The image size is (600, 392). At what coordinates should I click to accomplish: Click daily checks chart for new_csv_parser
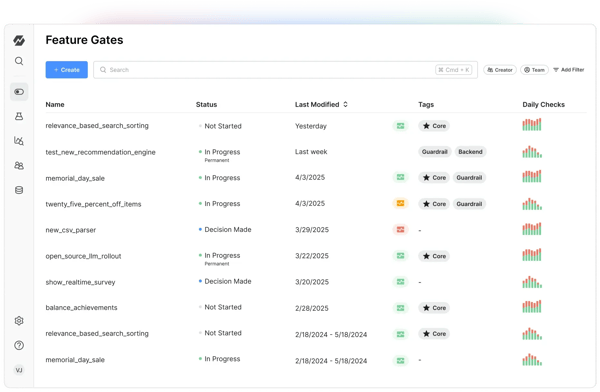pos(532,229)
